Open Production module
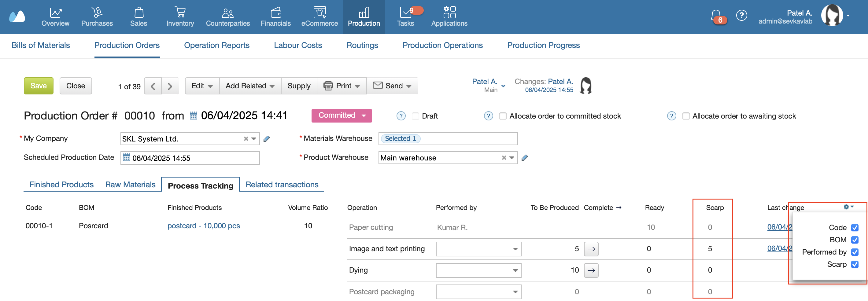This screenshot has height=301, width=868. click(364, 17)
